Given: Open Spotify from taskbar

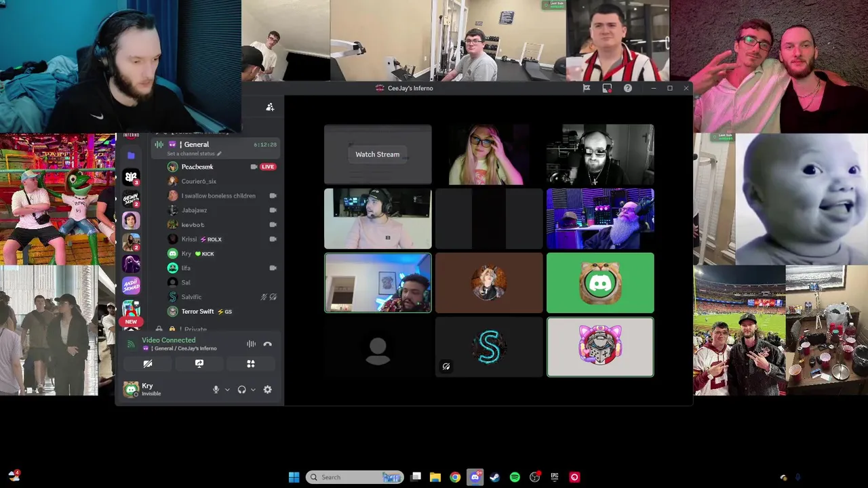Looking at the screenshot, I should tap(515, 477).
